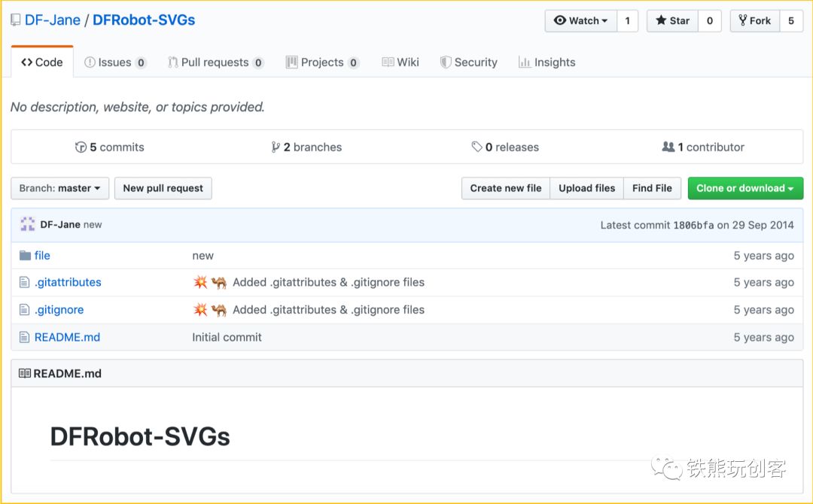
Task: Click the 'new' commit message in file row
Action: 202,256
